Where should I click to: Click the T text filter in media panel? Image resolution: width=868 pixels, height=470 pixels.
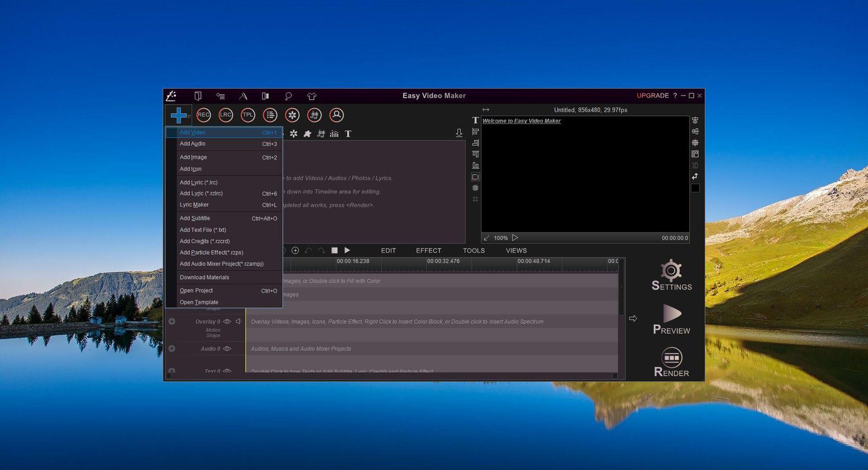click(348, 134)
